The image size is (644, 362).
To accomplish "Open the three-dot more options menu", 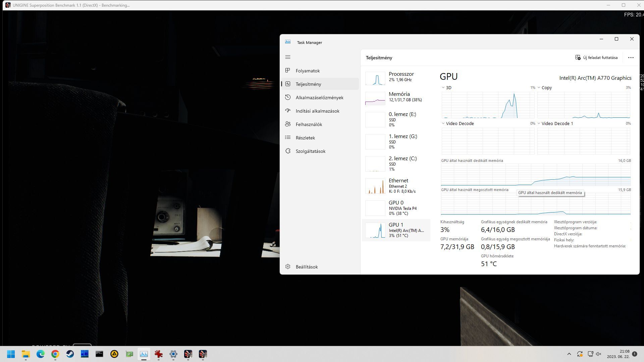I will click(x=631, y=58).
